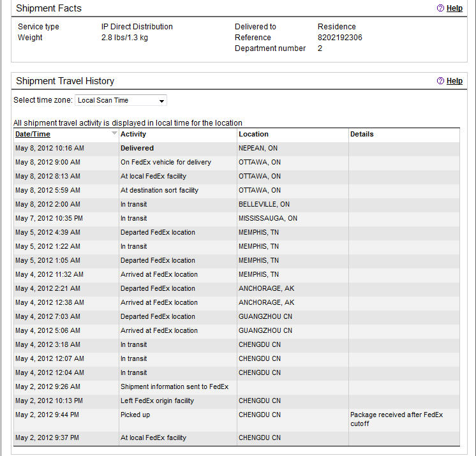Click the question mark icon in Shipment Facts

(x=440, y=8)
